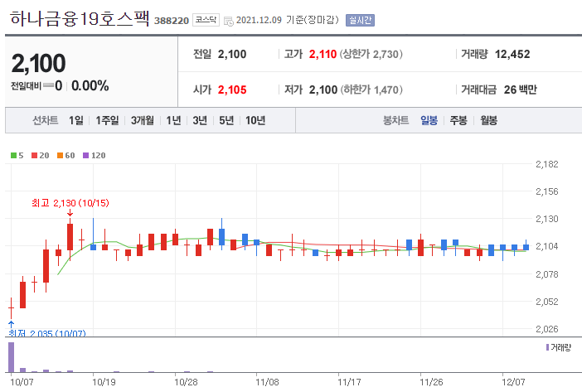This screenshot has height=392, width=582.
Task: Select the 일봉 candlestick chart
Action: pyautogui.click(x=429, y=120)
